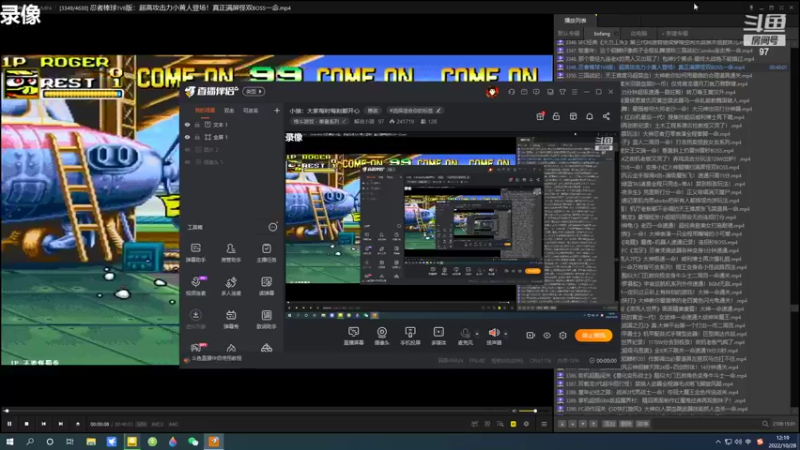Toggle visibility eye of 全屏 1 source
The height and width of the screenshot is (450, 800).
[x=187, y=137]
